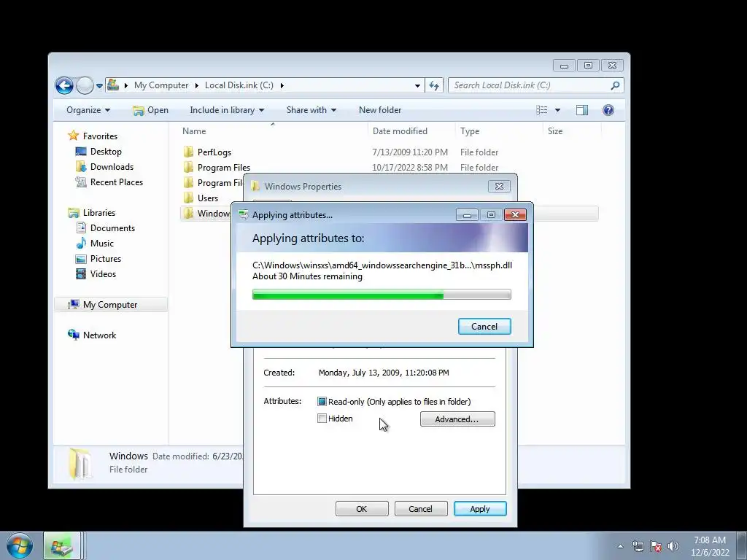
Task: Click the volume speaker tray icon
Action: coord(673,546)
